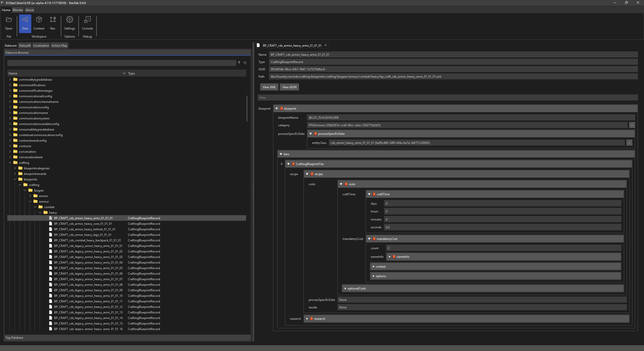Click the filter options icon beside the funnel

point(245,63)
